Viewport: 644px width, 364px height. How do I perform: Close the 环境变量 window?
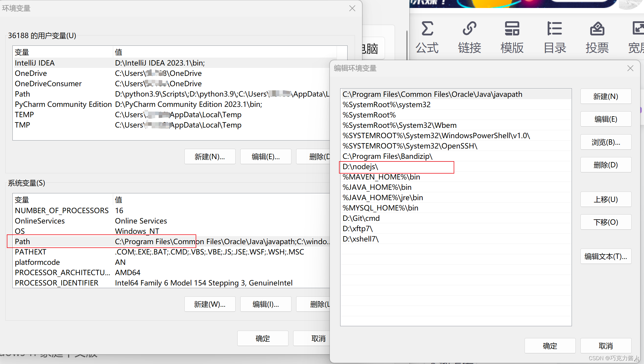(352, 8)
